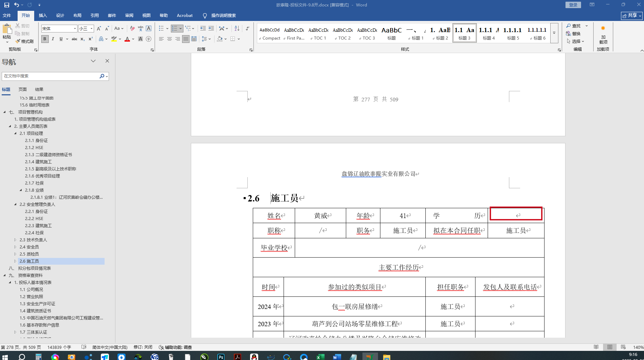
Task: Toggle show/hide paragraph marks
Action: pyautogui.click(x=248, y=29)
